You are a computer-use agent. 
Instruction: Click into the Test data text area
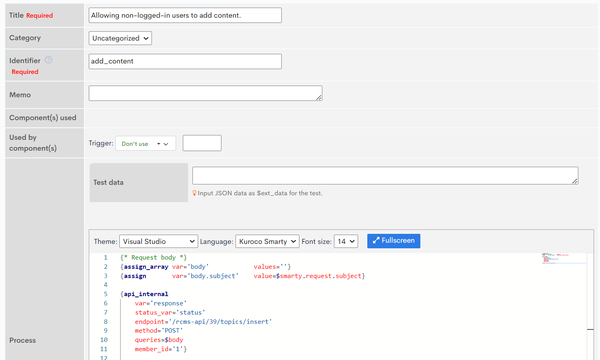tap(385, 175)
